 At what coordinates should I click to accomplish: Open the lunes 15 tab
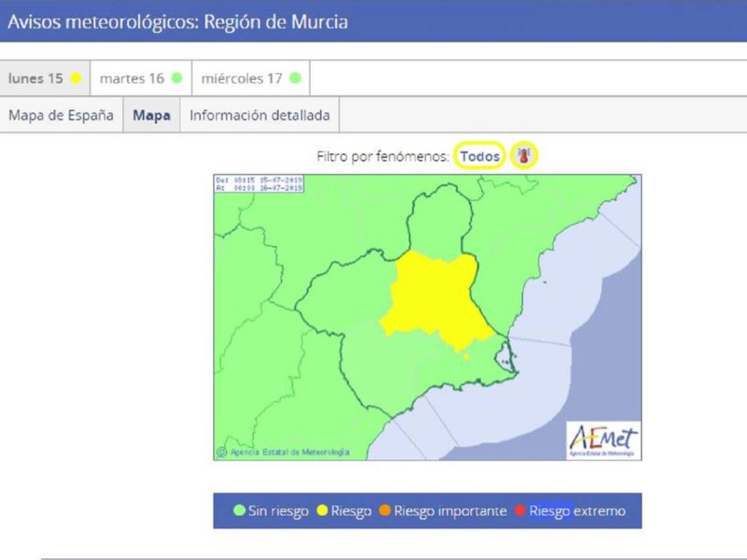pyautogui.click(x=36, y=78)
